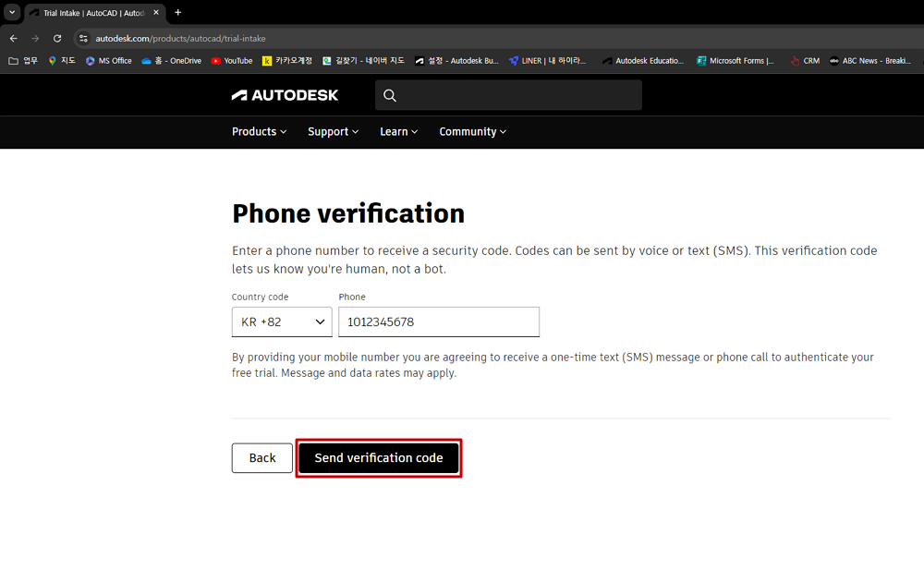Open the 업무 bookmarks folder
Screen dimensions: 924x570
point(23,61)
